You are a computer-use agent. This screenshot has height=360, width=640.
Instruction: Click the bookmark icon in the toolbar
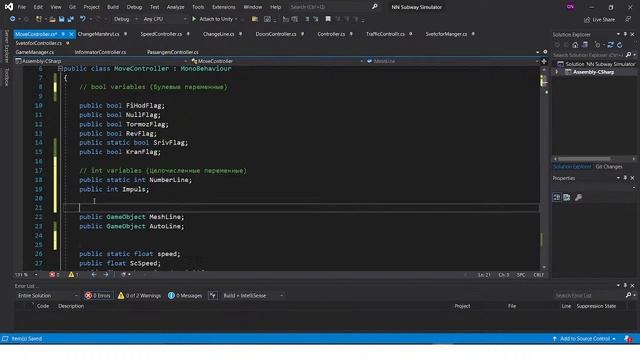328,19
